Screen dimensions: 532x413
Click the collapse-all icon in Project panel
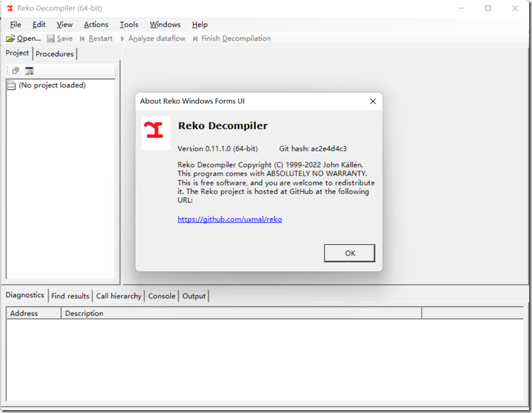pos(16,71)
